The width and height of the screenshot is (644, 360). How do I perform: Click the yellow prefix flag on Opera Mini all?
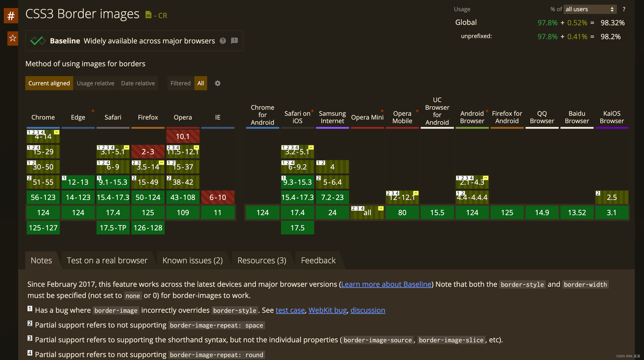click(x=381, y=208)
